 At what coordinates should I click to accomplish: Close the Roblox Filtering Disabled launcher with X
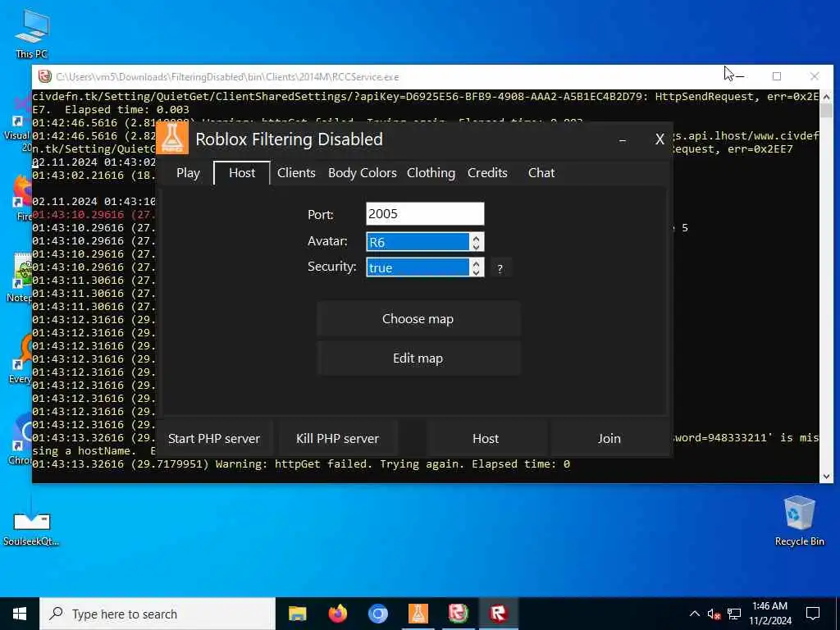pyautogui.click(x=660, y=139)
